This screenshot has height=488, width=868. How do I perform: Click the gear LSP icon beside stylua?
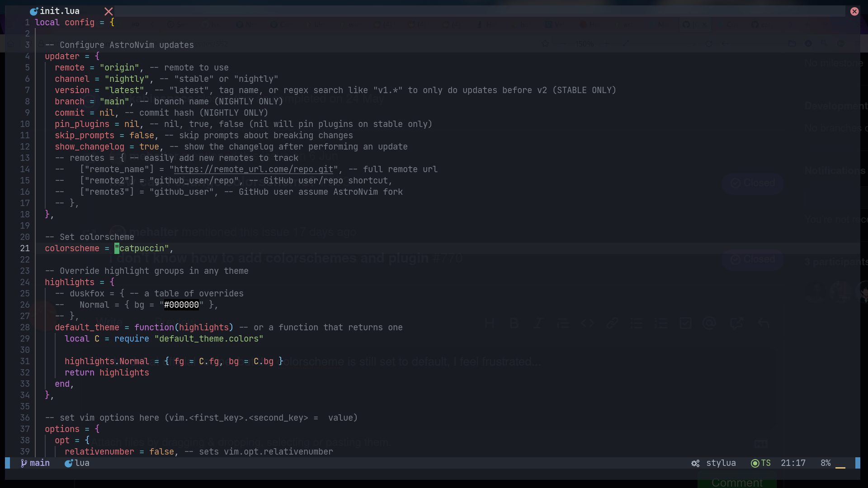coord(695,463)
